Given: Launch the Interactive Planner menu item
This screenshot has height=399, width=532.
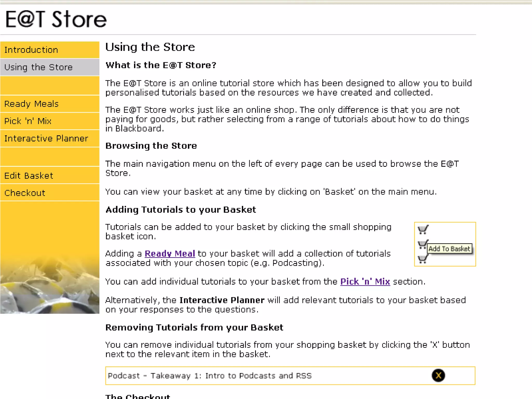Looking at the screenshot, I should 46,138.
